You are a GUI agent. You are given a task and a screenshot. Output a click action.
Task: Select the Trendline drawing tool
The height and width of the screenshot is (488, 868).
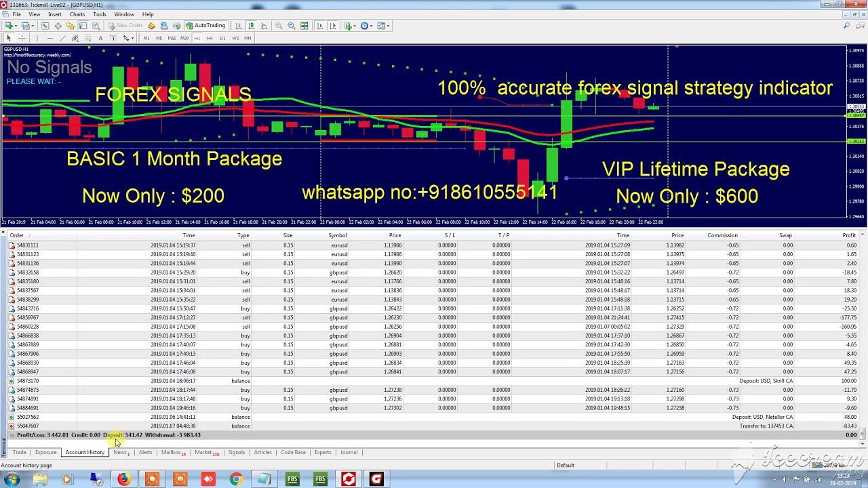pos(62,38)
